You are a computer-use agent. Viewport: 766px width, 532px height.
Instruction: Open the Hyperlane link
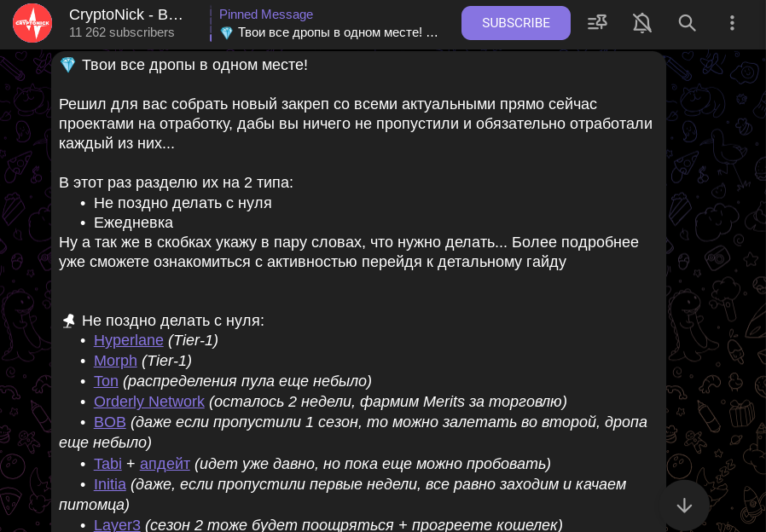click(128, 340)
